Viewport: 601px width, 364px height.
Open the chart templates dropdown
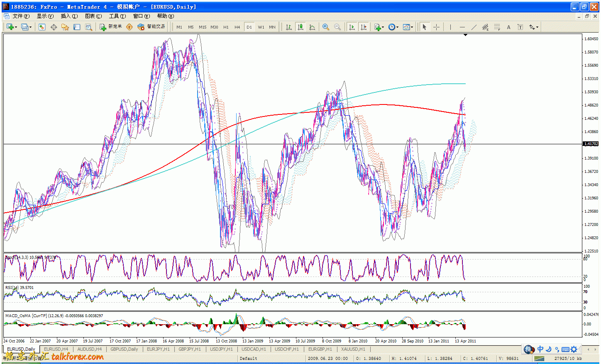point(408,27)
